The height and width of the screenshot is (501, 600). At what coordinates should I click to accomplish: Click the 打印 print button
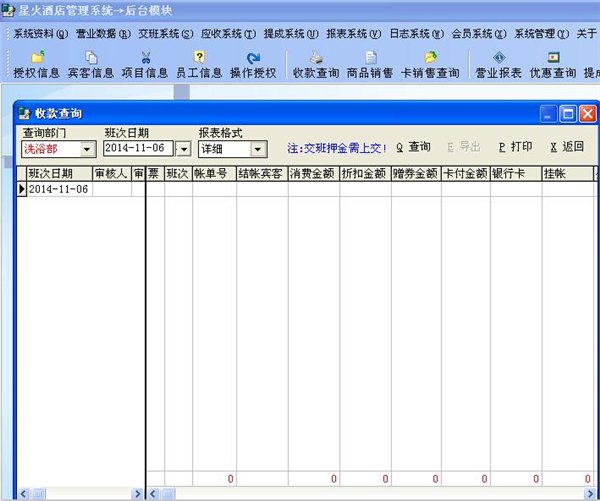tap(515, 147)
